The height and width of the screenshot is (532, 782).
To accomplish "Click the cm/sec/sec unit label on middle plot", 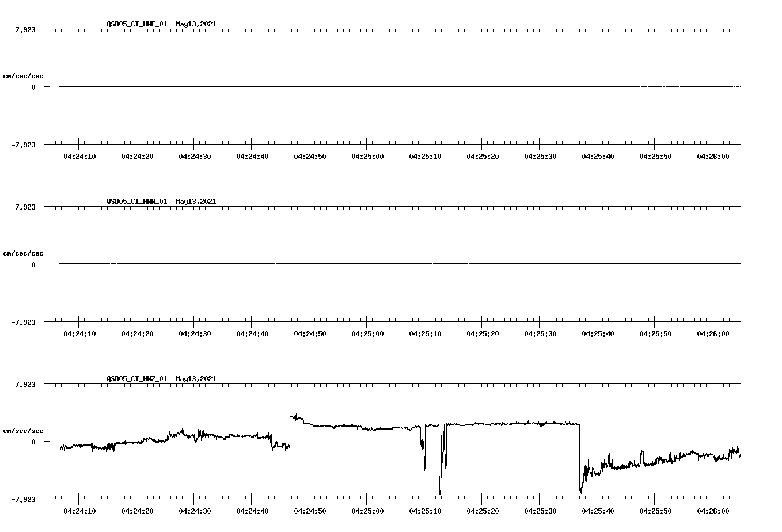I will tap(24, 253).
